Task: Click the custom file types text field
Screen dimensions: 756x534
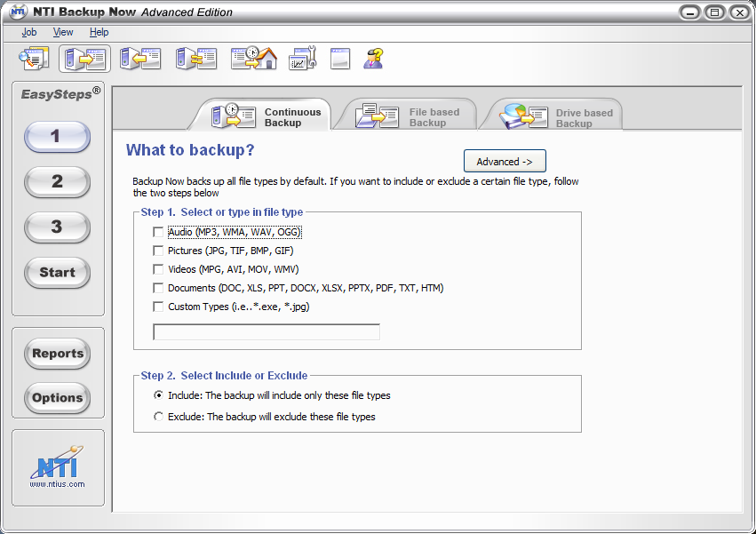Action: coord(267,332)
